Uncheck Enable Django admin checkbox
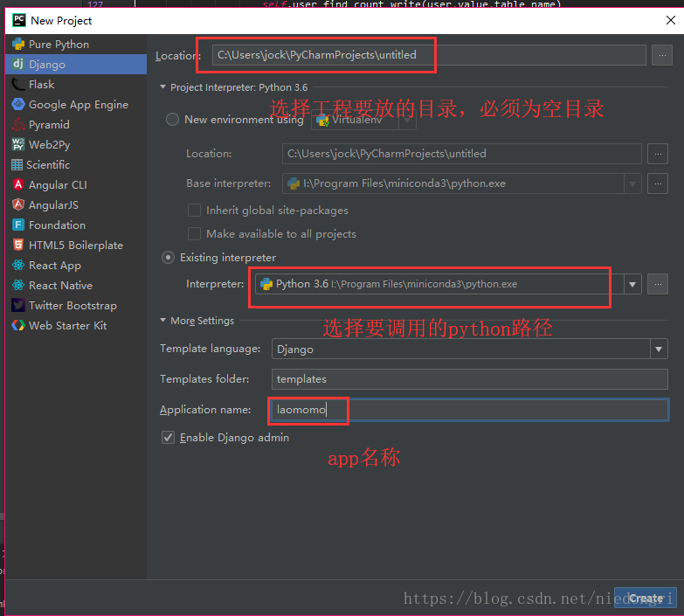Image resolution: width=684 pixels, height=616 pixels. pyautogui.click(x=168, y=437)
